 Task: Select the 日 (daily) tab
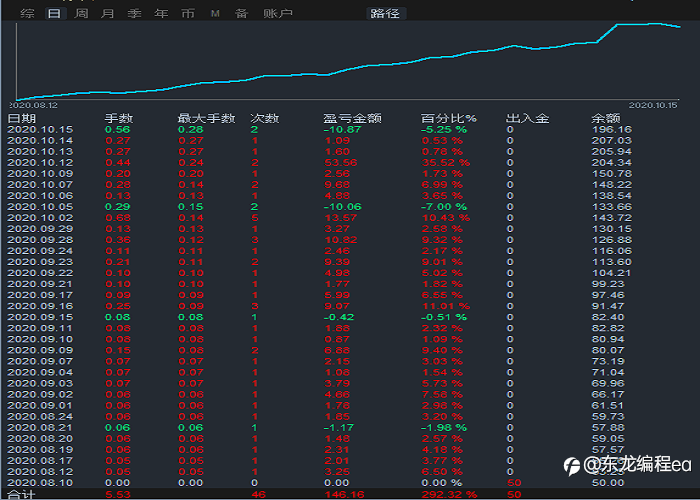coord(55,13)
